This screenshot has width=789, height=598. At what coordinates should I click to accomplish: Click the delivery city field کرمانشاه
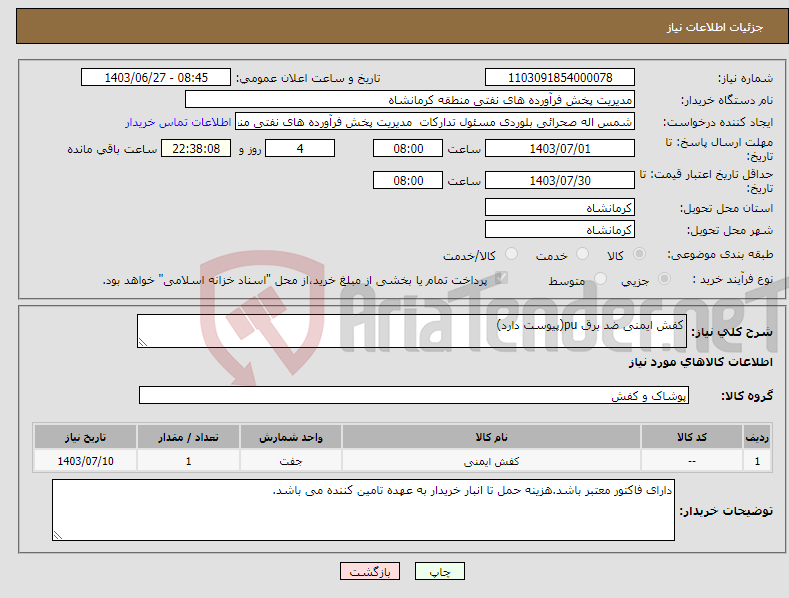560,230
